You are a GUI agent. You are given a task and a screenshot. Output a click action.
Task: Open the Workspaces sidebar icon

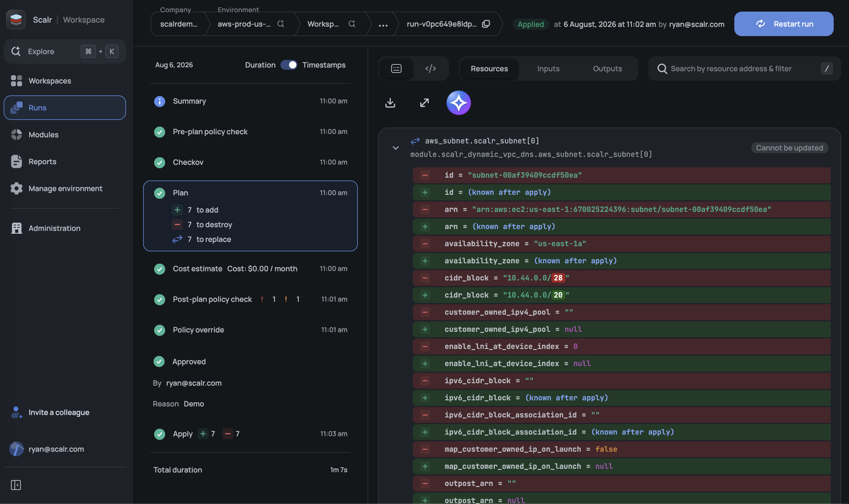(x=16, y=81)
